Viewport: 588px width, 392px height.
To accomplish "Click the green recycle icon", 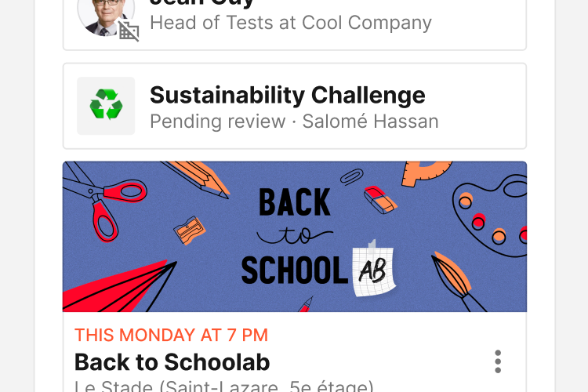I will (x=106, y=105).
